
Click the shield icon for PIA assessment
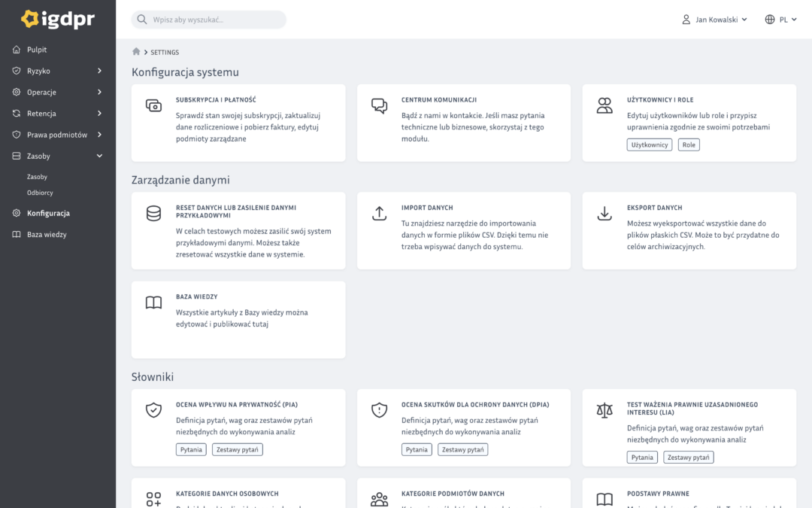tap(153, 410)
